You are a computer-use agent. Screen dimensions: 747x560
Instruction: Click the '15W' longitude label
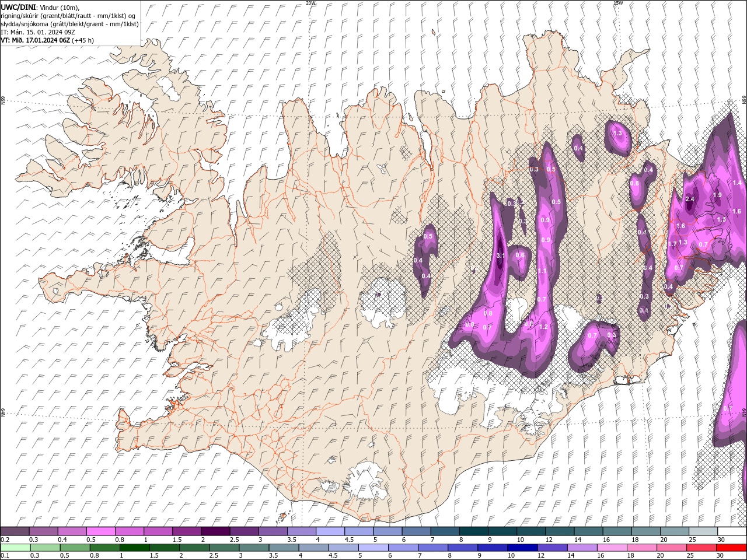[x=618, y=3]
